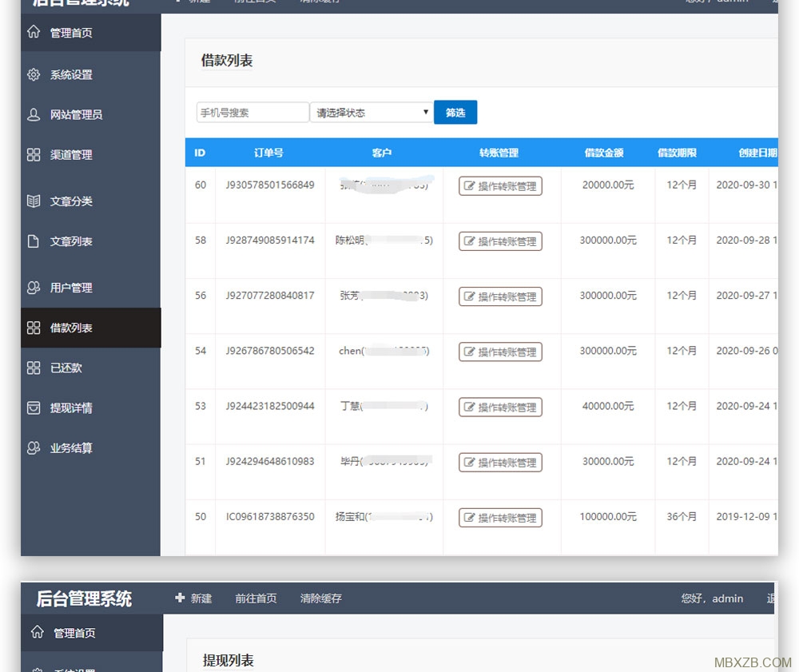
Task: Click order number J927077280840817
Action: 270,296
